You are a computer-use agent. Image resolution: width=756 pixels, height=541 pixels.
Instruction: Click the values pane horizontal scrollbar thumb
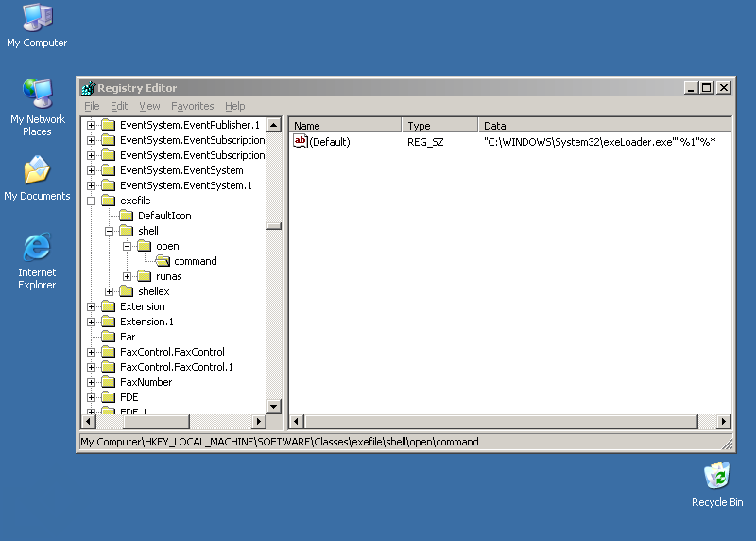pos(501,421)
